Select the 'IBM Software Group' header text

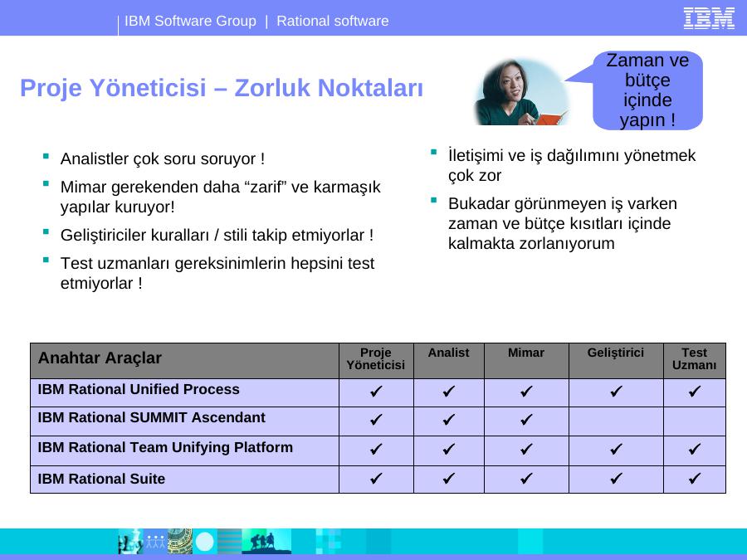point(190,21)
